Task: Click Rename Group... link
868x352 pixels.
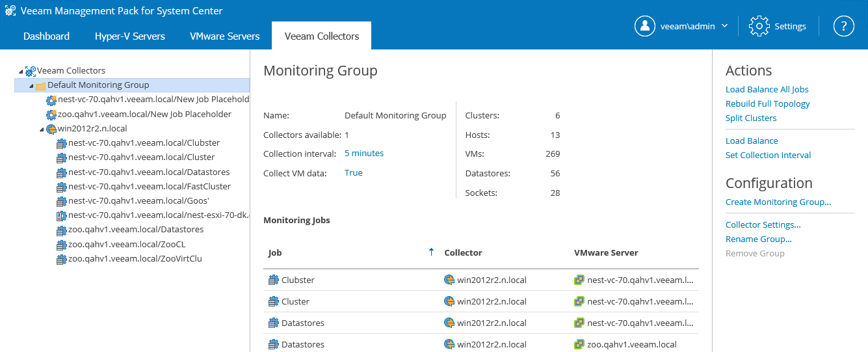Action: tap(759, 239)
